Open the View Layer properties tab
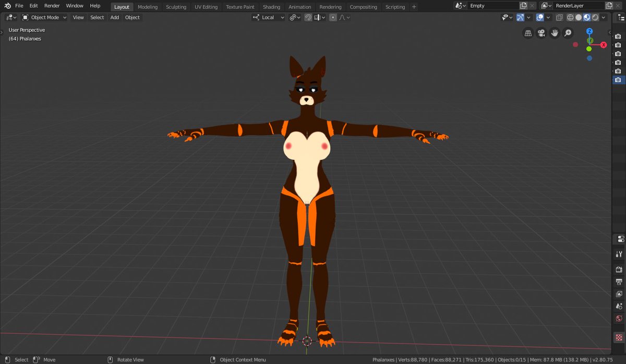Viewport: 626px width, 364px height. point(619,294)
